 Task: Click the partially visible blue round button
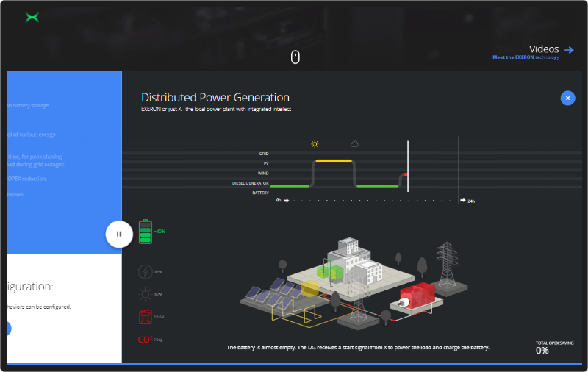point(9,328)
